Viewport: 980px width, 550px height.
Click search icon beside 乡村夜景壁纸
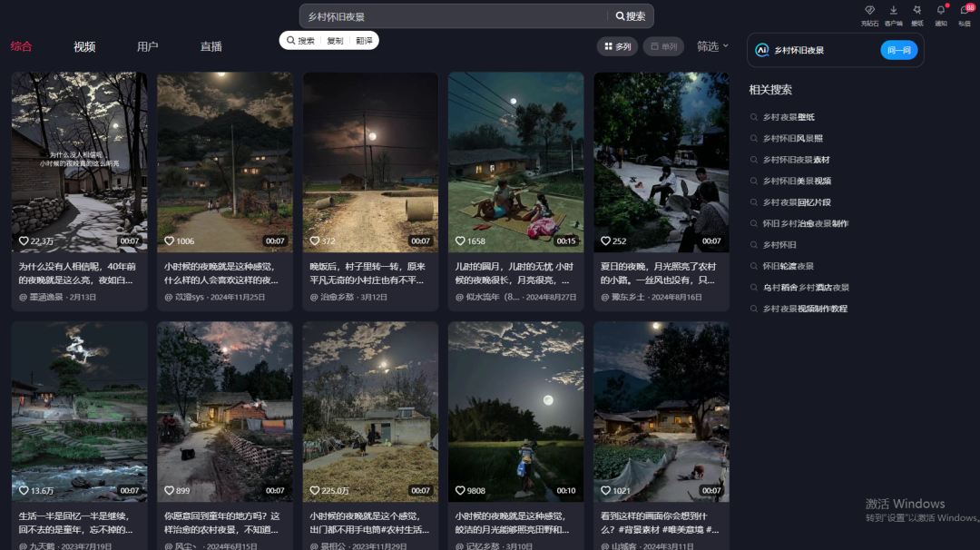(754, 117)
